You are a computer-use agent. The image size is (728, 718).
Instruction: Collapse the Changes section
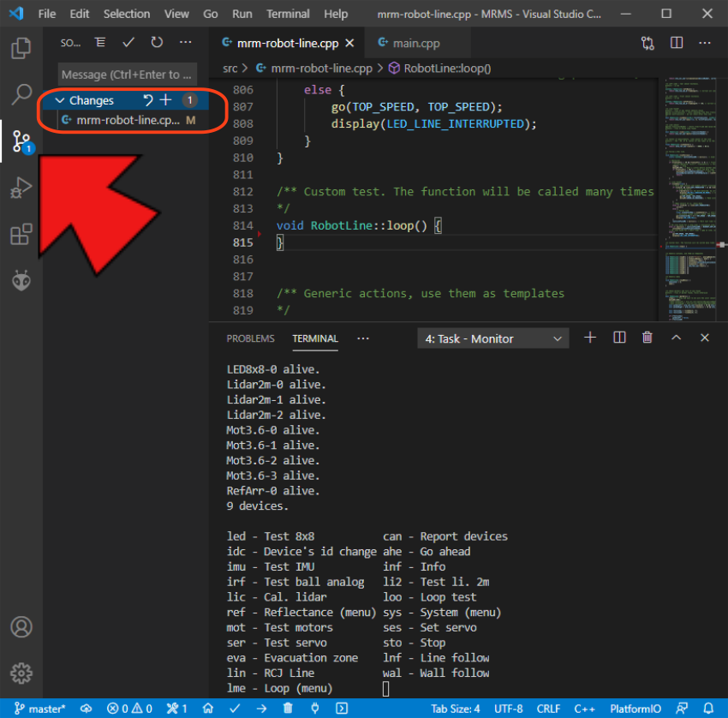coord(60,100)
